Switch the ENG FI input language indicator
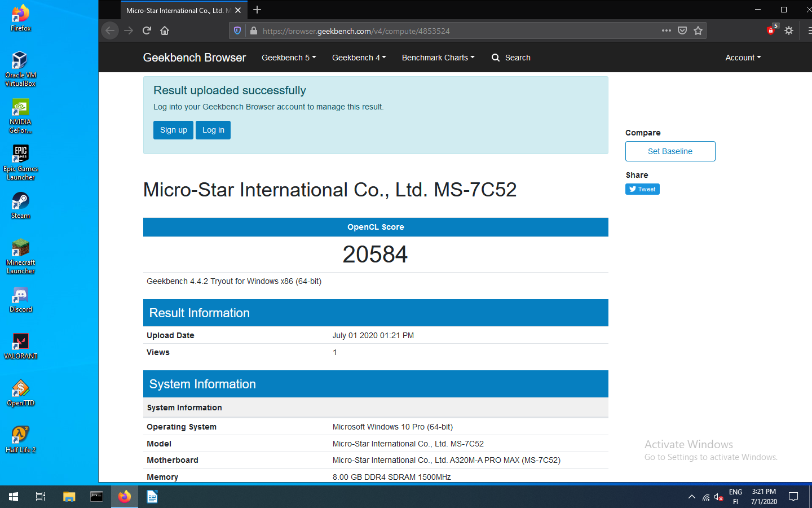 point(735,497)
